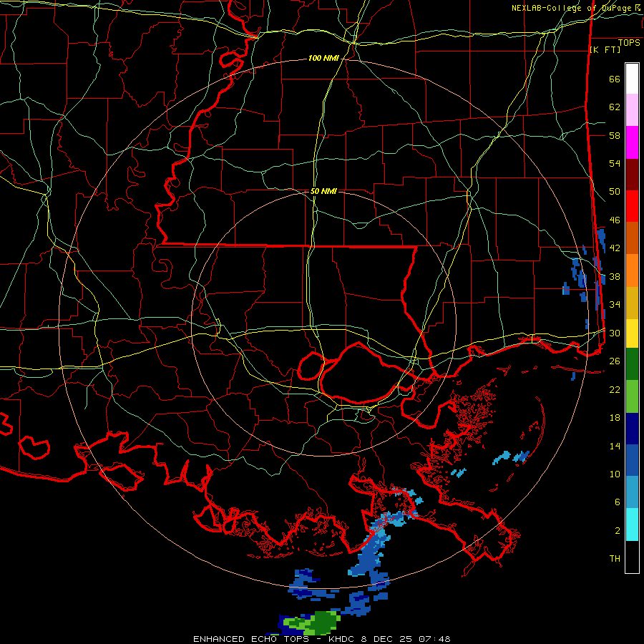This screenshot has width=644, height=644.
Task: Click the '54' legend value
Action: [x=615, y=163]
